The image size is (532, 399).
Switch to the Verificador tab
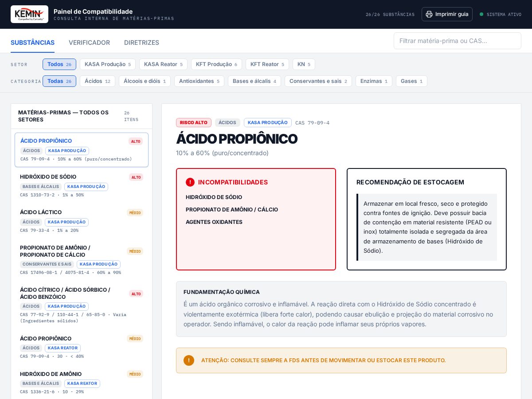coord(89,43)
